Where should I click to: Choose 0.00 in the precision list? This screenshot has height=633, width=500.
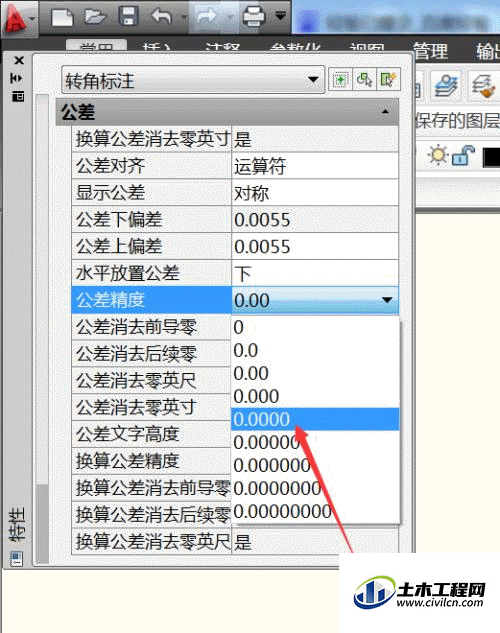click(315, 373)
